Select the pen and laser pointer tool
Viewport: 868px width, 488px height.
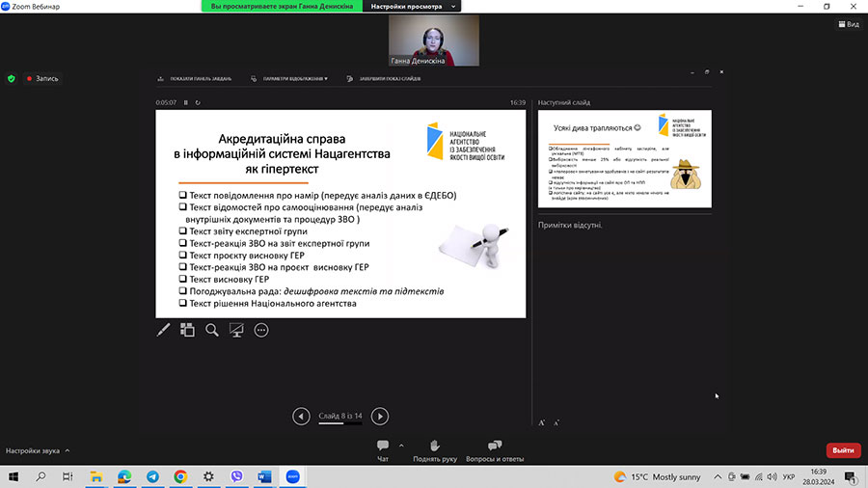(x=163, y=330)
